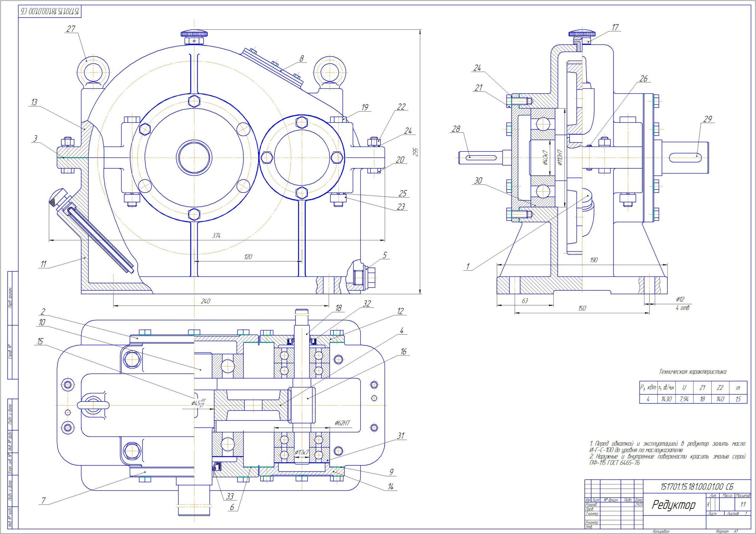This screenshot has width=756, height=534.
Task: Select the 374 overall width dimension
Action: [x=216, y=236]
